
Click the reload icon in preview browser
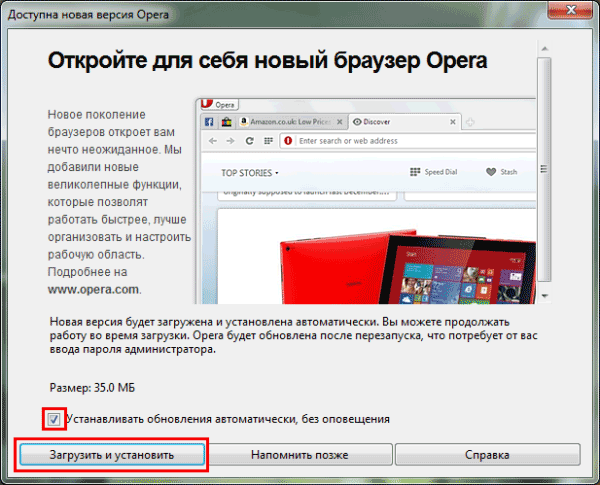pos(249,141)
